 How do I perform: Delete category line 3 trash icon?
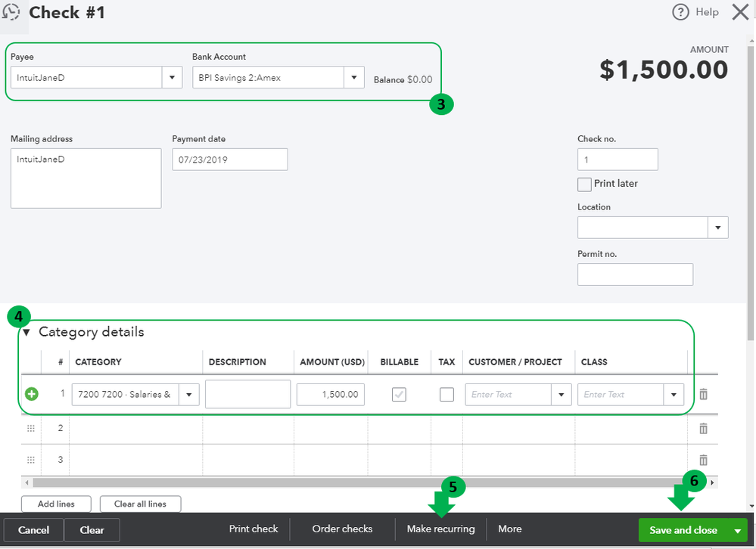[704, 460]
